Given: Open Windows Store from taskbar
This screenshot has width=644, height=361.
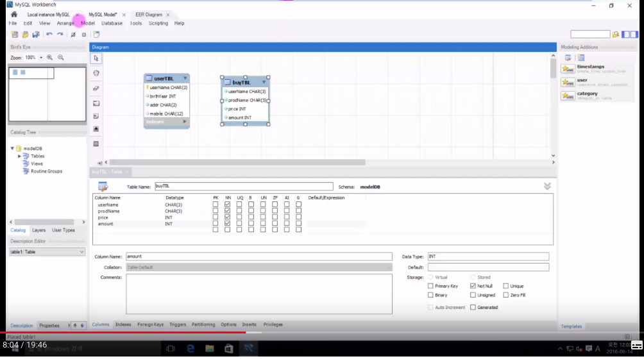Looking at the screenshot, I should click(229, 349).
